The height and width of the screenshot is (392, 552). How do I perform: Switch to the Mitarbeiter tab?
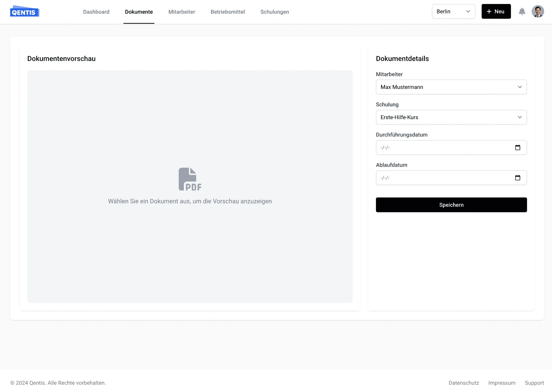pyautogui.click(x=182, y=12)
